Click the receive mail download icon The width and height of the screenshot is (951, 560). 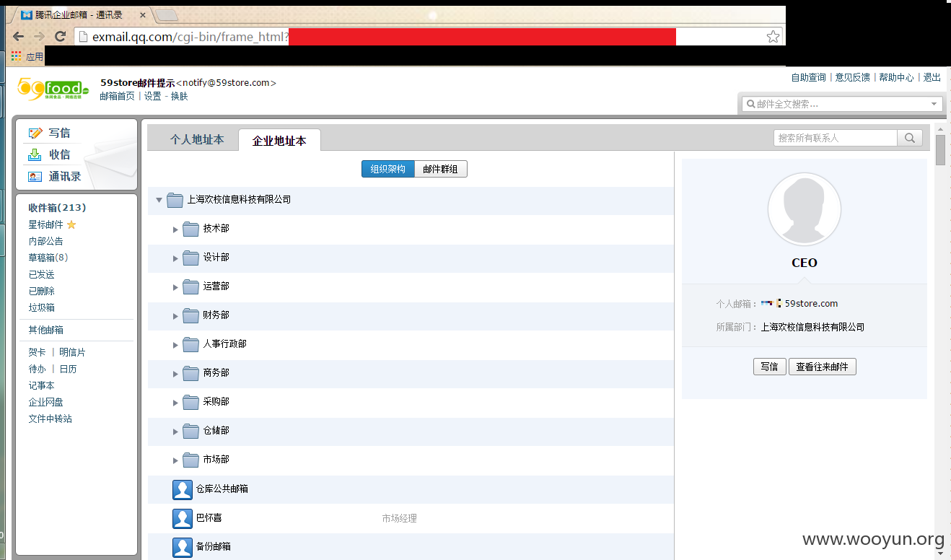click(x=35, y=154)
